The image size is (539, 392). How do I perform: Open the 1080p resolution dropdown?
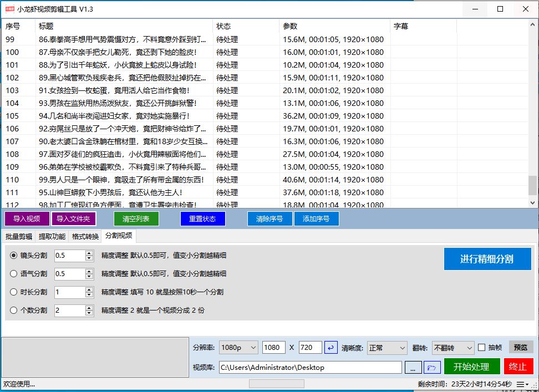point(238,347)
